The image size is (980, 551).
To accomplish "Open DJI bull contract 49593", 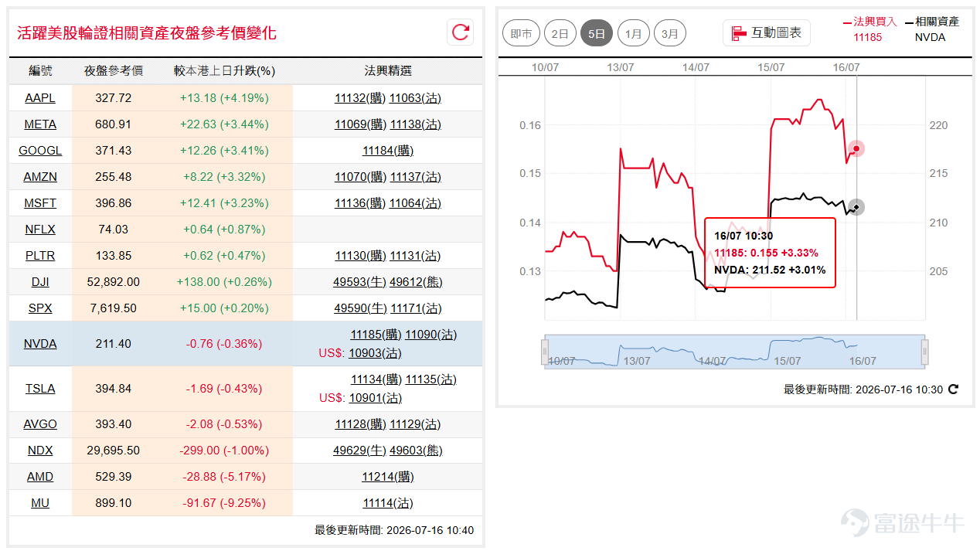I will point(360,282).
